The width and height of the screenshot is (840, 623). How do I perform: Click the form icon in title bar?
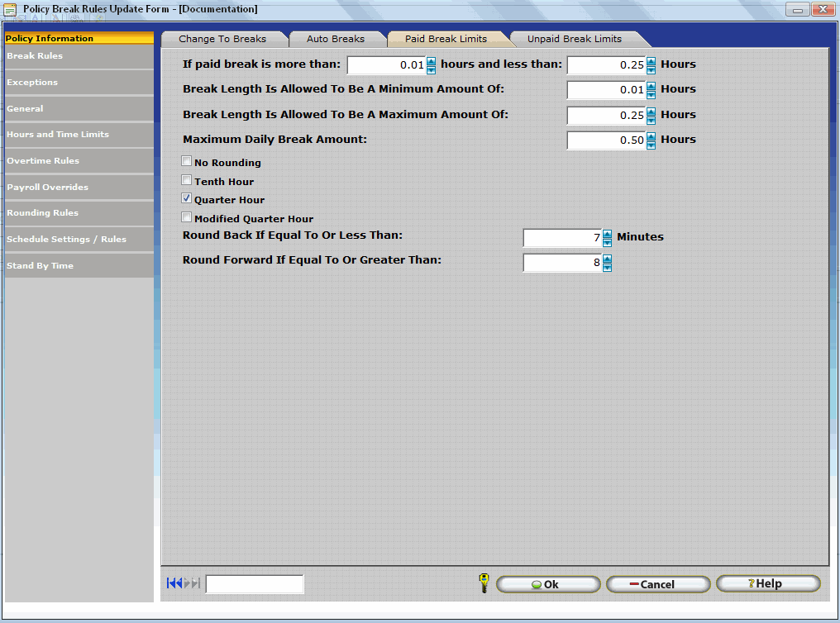coord(11,9)
